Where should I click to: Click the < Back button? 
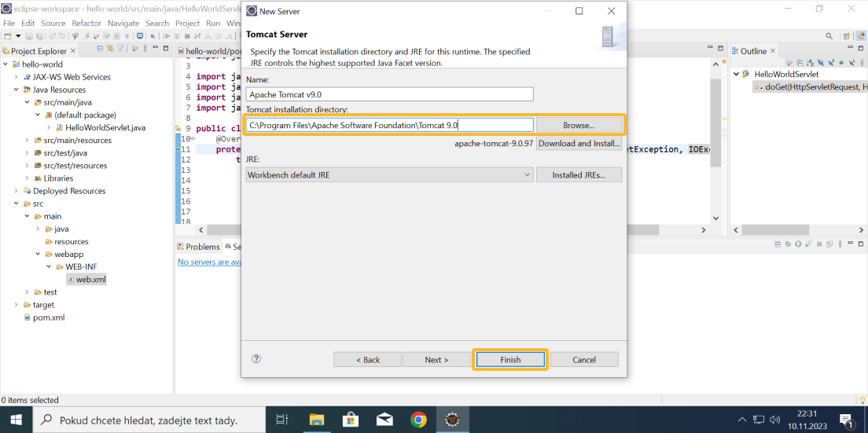click(x=367, y=359)
